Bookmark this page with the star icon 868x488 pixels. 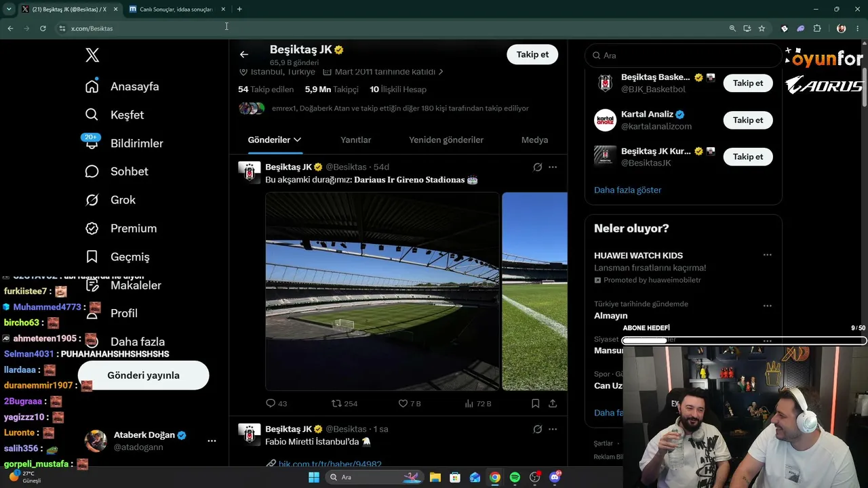[x=762, y=28]
